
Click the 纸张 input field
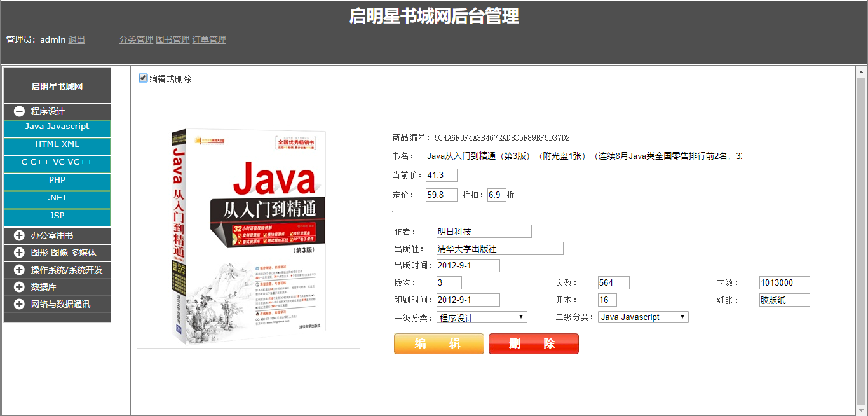point(785,300)
